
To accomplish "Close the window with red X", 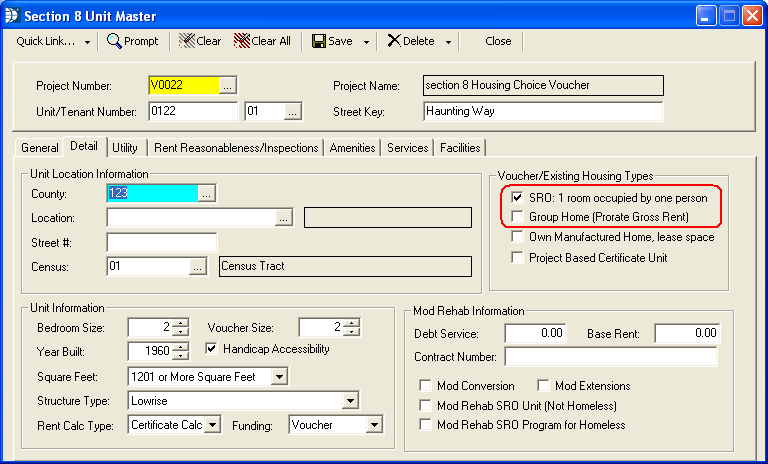I will [x=752, y=16].
